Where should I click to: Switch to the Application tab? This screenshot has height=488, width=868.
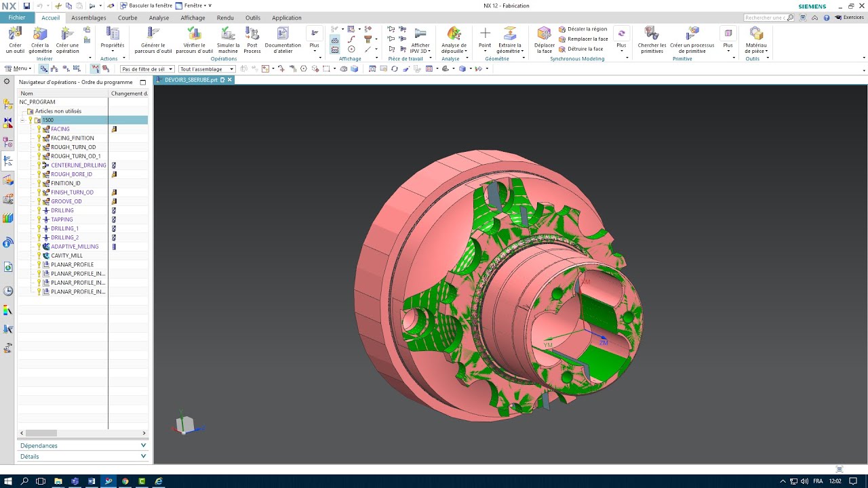[x=287, y=18]
